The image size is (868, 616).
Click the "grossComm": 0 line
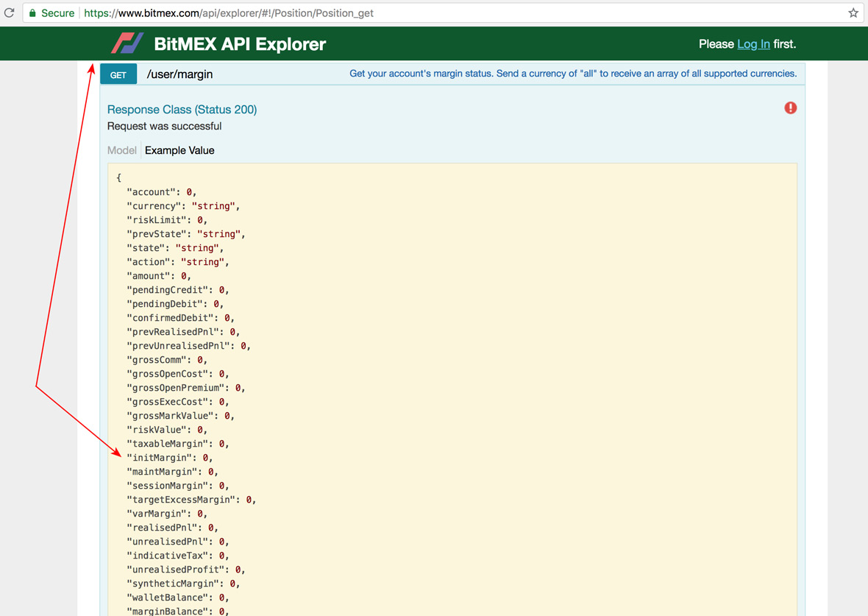pos(167,360)
